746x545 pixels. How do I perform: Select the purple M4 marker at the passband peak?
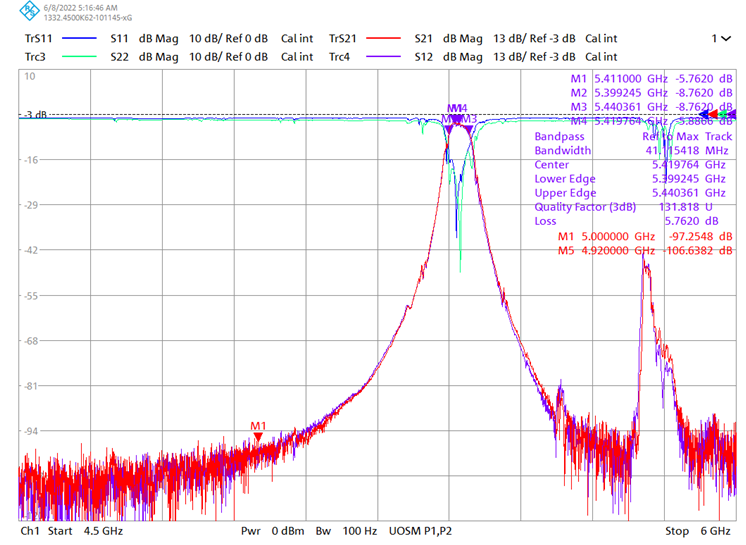[458, 119]
